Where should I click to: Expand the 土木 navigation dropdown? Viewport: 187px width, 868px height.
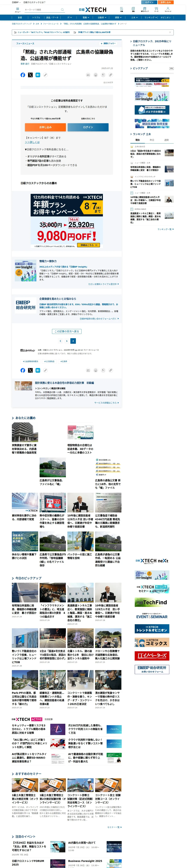134,18
